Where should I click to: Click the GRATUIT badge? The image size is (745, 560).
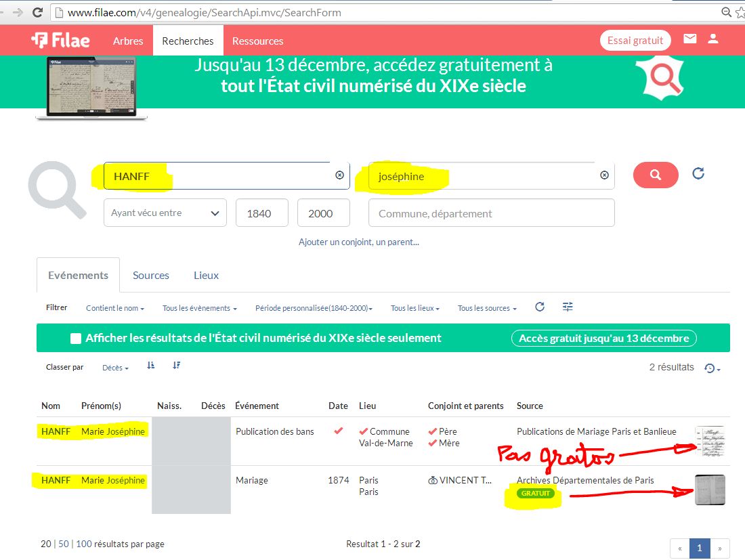pos(536,493)
